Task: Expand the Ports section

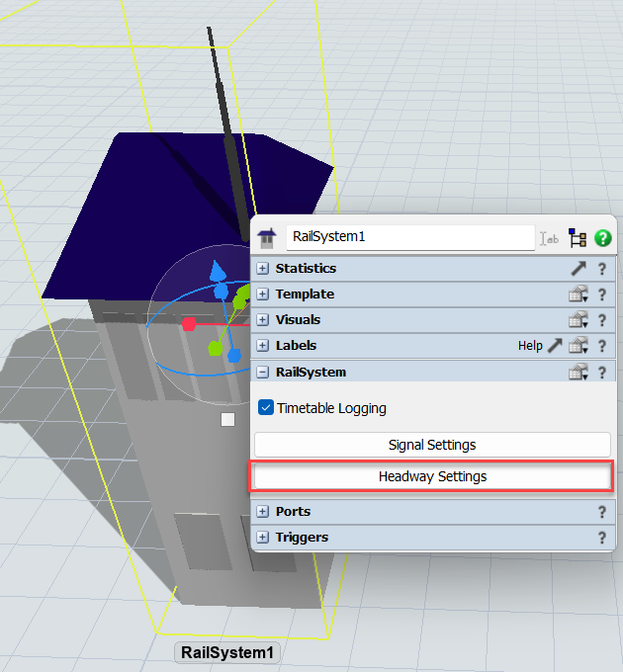Action: pos(263,512)
